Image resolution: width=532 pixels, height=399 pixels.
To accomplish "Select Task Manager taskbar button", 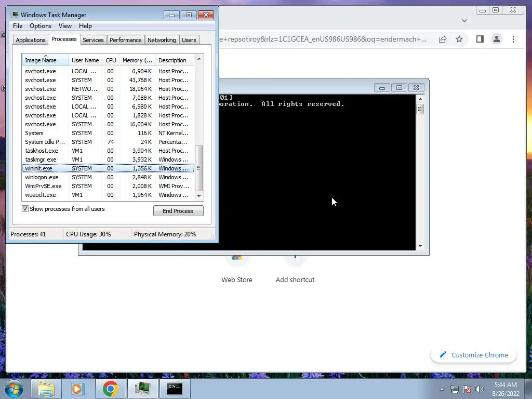I will (142, 389).
